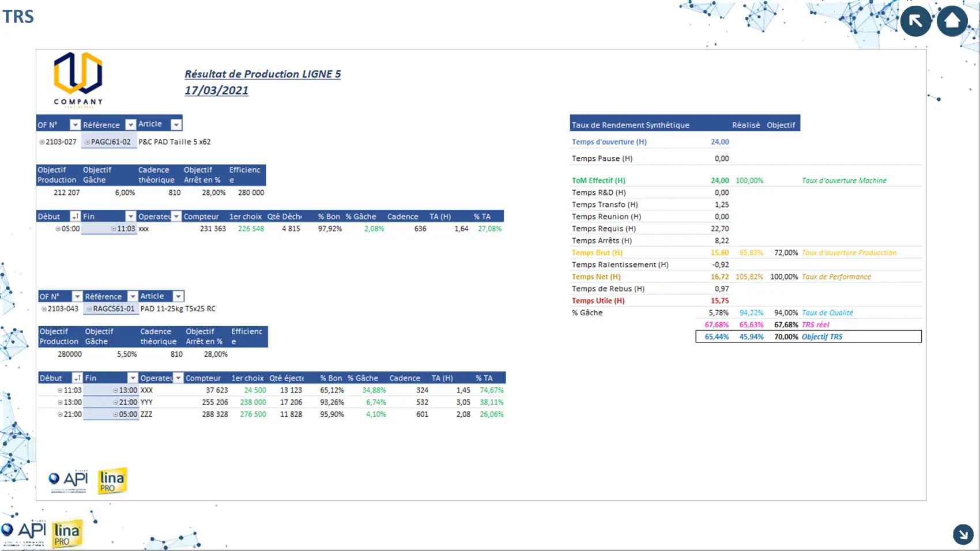Open the Operateur filter above XXX, YYY, ZZZ
This screenshot has height=551, width=980.
[x=178, y=378]
